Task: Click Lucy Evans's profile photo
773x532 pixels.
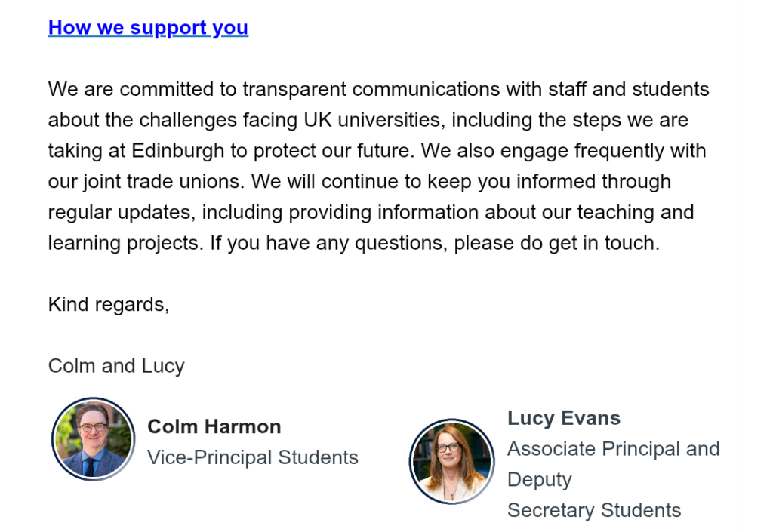Action: [451, 460]
